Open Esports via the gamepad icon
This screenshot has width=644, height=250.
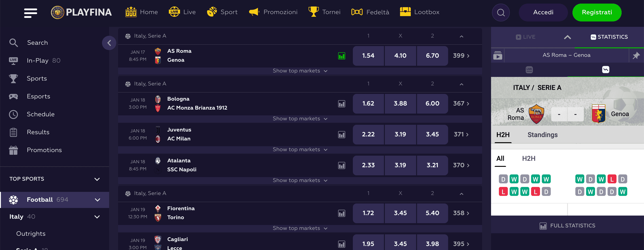pyautogui.click(x=14, y=96)
